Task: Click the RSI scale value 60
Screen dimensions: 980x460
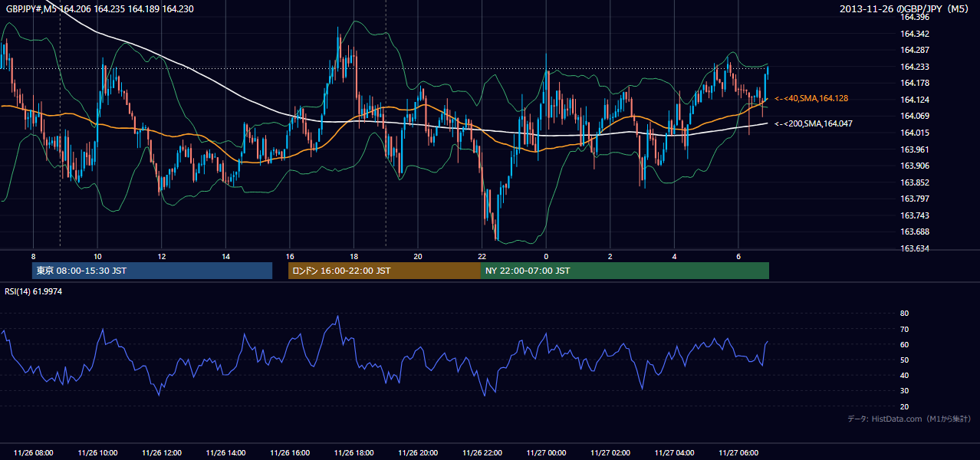Action: 904,344
